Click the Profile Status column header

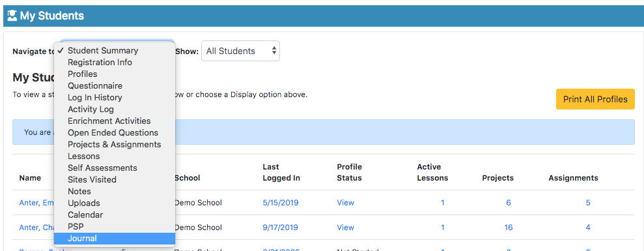click(x=350, y=172)
